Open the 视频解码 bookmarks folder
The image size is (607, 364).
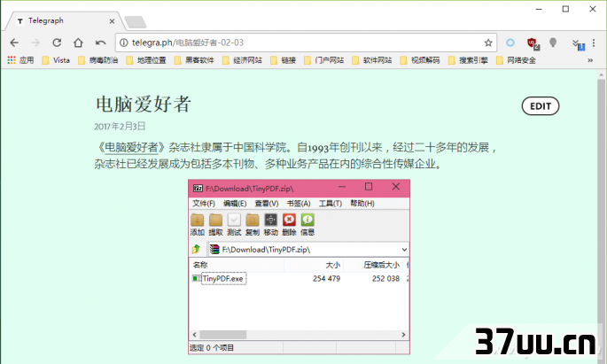(x=420, y=60)
